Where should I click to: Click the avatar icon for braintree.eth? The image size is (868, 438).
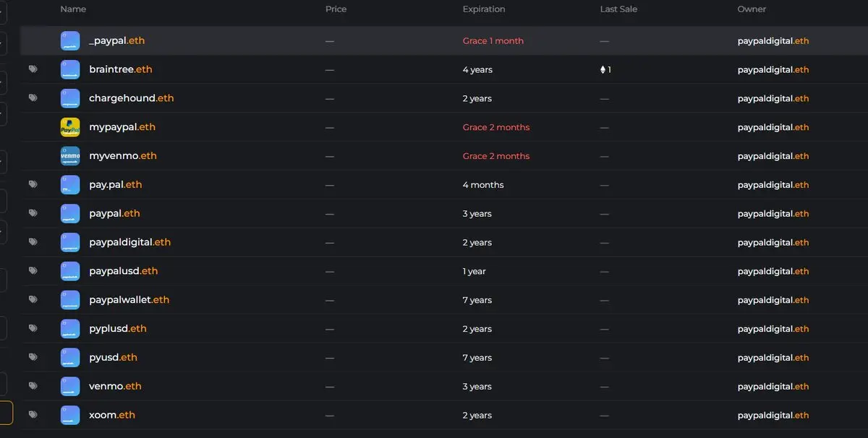pos(70,70)
